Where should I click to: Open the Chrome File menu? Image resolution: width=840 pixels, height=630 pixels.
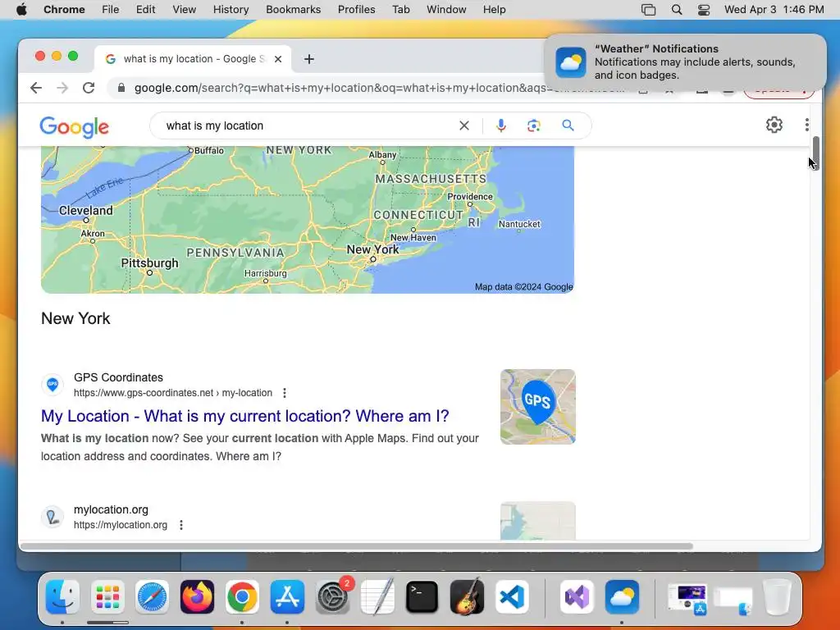111,10
